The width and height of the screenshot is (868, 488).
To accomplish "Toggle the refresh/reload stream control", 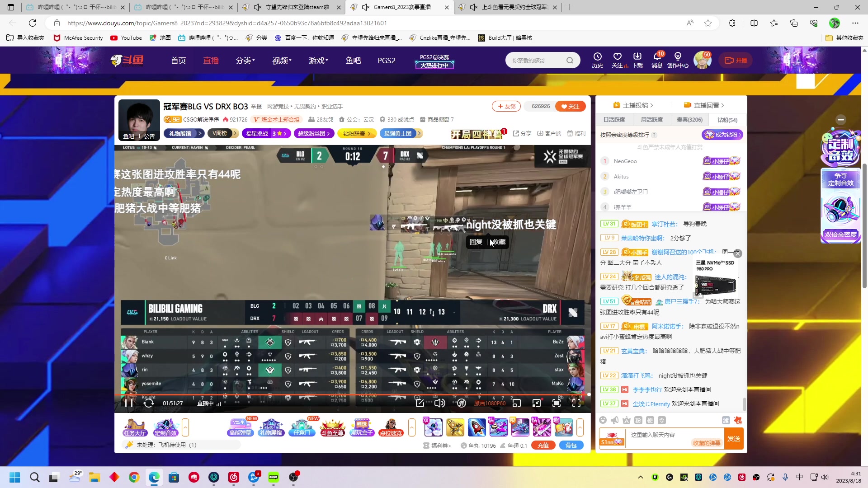I will pos(149,403).
